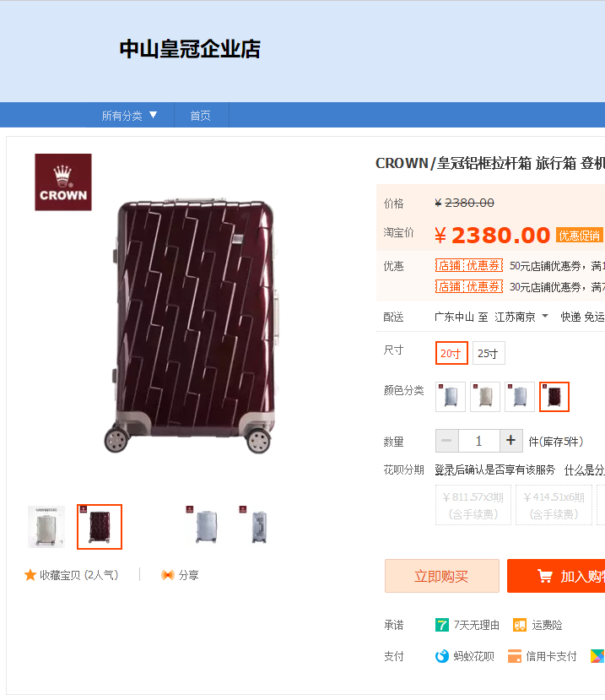Screen dimensions: 605x700
Task: Select the beige suitcase thumbnail below the main image
Action: [46, 527]
